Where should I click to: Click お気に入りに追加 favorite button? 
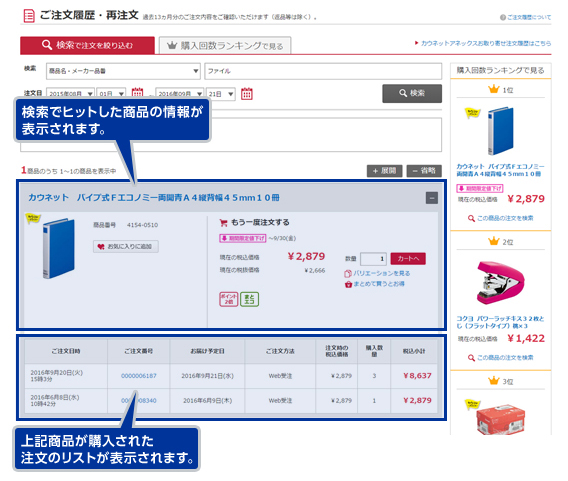[126, 246]
